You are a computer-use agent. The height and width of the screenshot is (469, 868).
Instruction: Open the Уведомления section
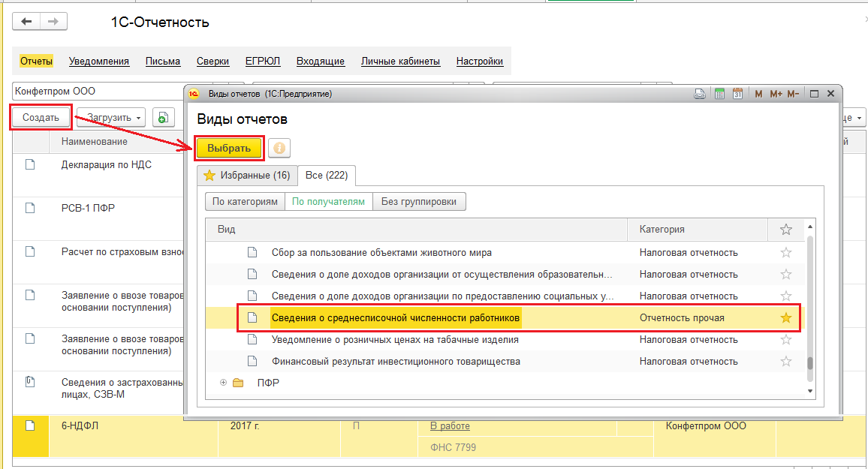tap(99, 62)
